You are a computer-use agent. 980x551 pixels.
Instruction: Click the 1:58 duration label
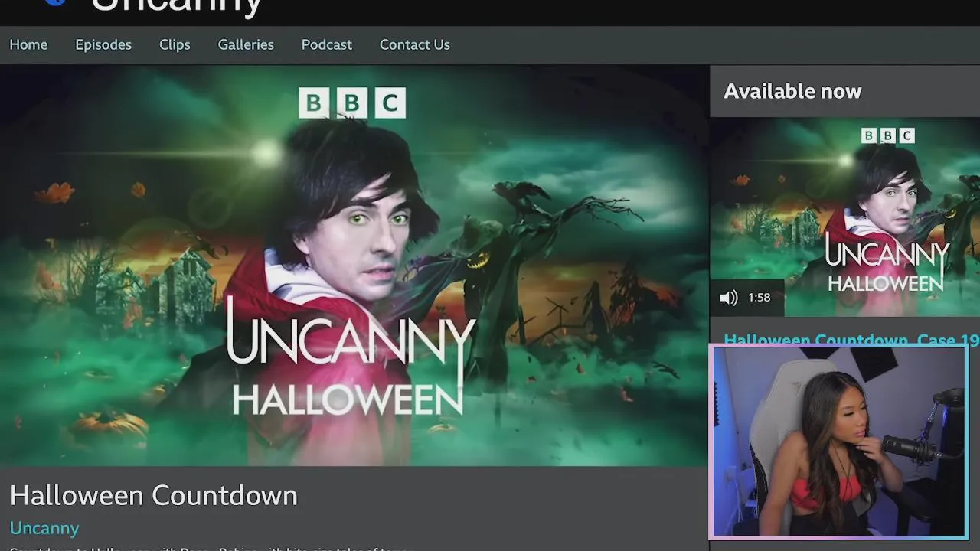coord(759,298)
